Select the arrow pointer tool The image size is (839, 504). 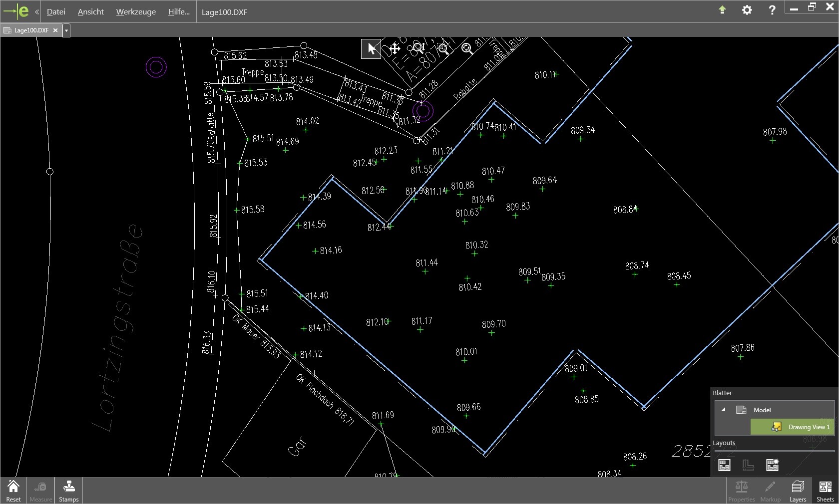[371, 49]
